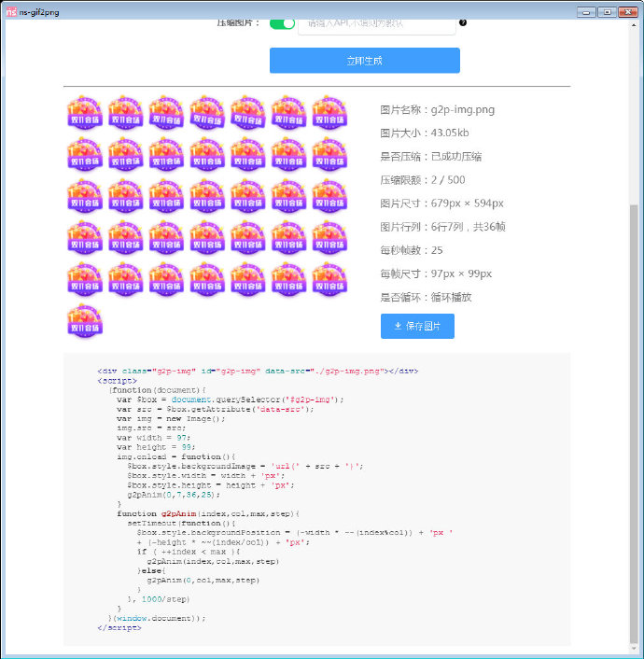This screenshot has width=644, height=659.
Task: Click the '}, 1000/step)' code line
Action: (159, 599)
